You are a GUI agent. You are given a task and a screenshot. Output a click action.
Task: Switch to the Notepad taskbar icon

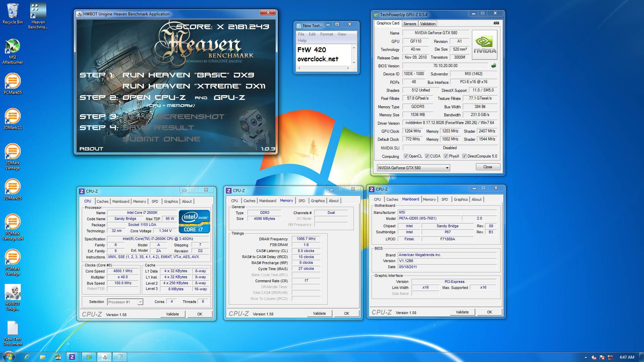click(x=120, y=357)
